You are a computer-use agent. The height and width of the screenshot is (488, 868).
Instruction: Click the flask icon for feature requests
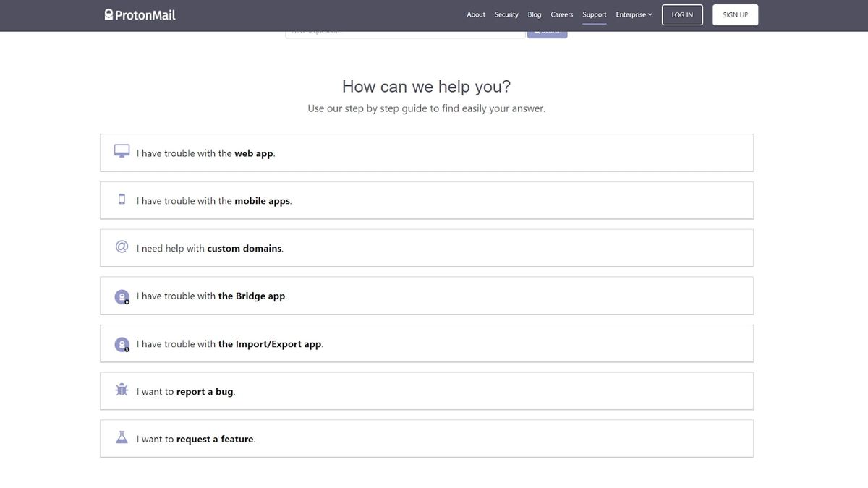(x=121, y=437)
